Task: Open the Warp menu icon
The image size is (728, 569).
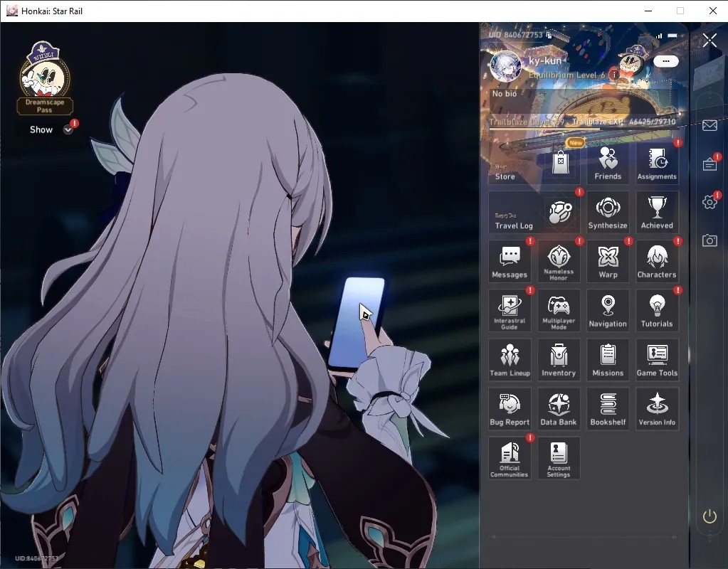Action: (x=608, y=261)
